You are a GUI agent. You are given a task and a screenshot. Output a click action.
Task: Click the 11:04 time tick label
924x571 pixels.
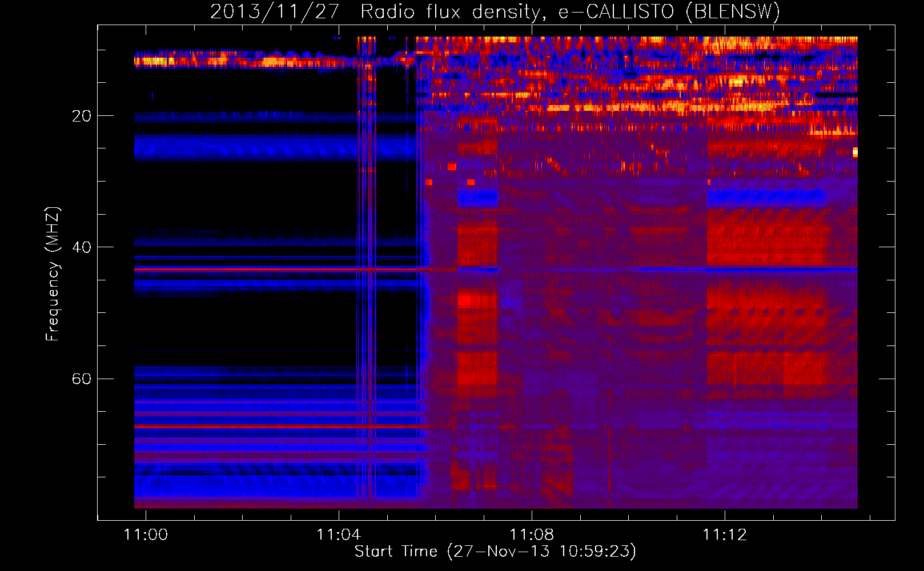[339, 535]
